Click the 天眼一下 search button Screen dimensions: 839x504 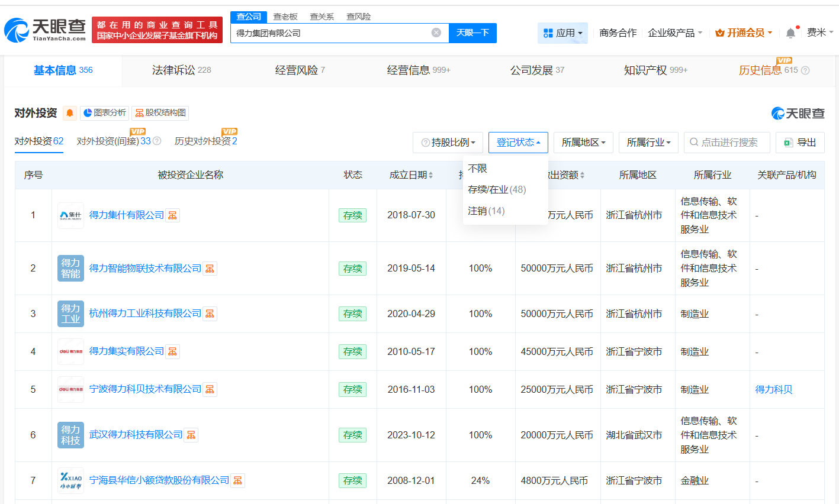(x=473, y=33)
